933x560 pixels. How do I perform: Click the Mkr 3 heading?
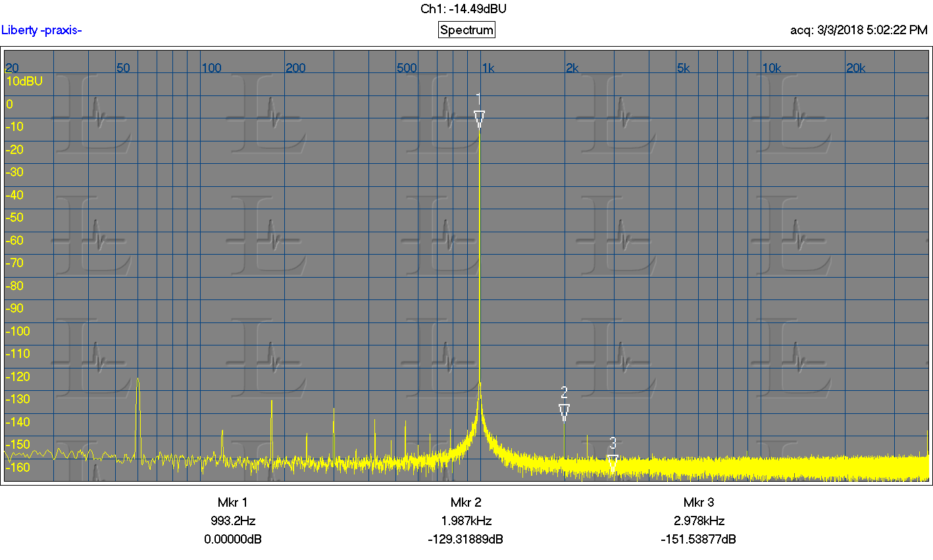(x=699, y=503)
